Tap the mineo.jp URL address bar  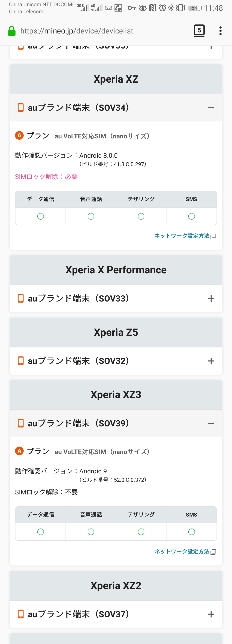(100, 31)
